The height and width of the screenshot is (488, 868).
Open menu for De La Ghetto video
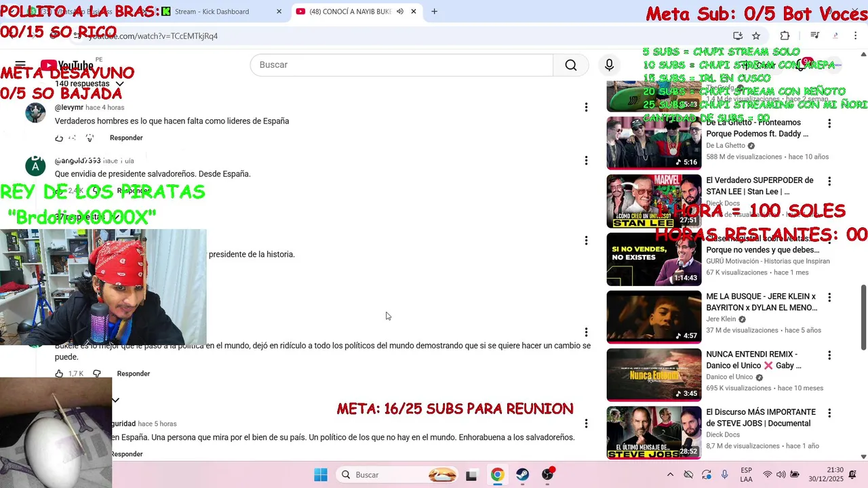click(x=829, y=123)
